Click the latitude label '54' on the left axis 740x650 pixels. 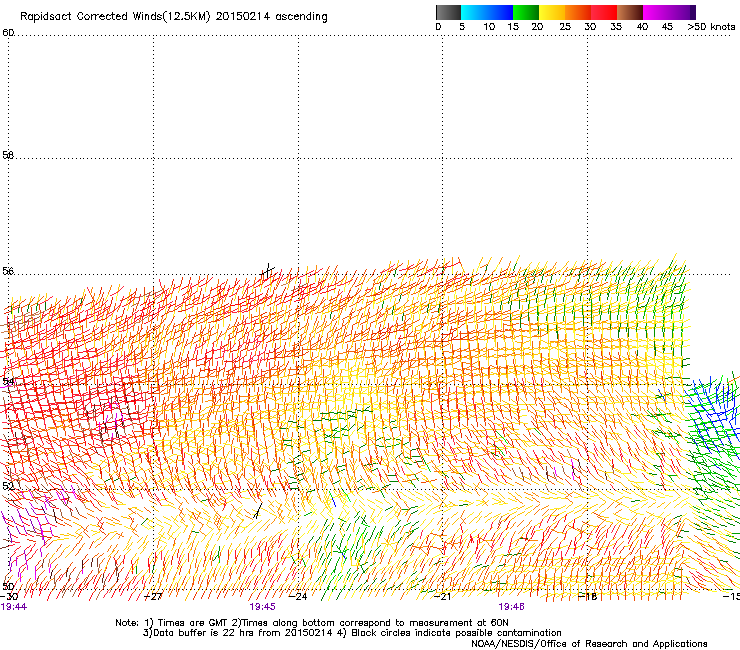[8, 381]
